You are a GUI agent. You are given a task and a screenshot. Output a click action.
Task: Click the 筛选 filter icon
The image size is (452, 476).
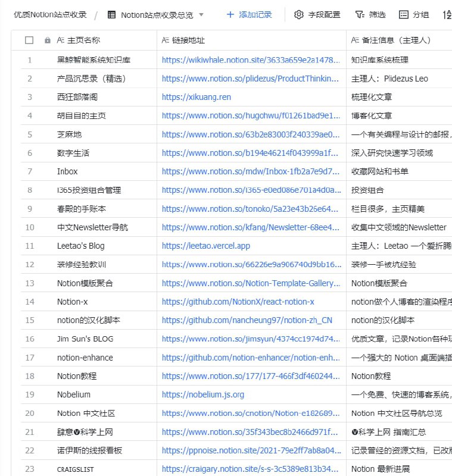pyautogui.click(x=360, y=14)
